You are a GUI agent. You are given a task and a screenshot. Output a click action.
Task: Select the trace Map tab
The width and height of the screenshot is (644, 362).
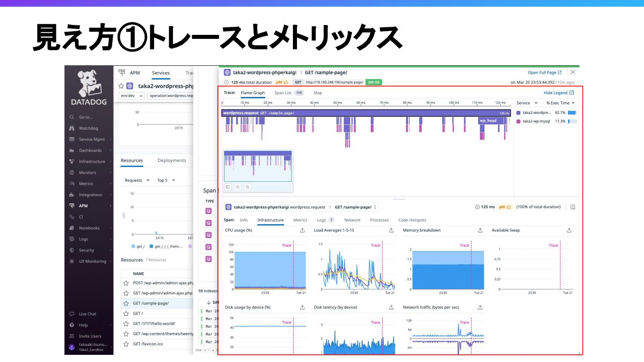(x=318, y=93)
